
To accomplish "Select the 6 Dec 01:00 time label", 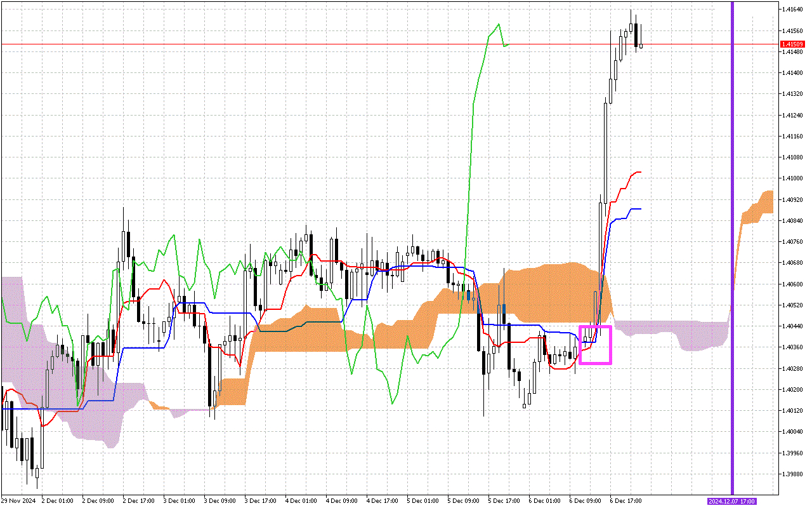I will [x=545, y=501].
